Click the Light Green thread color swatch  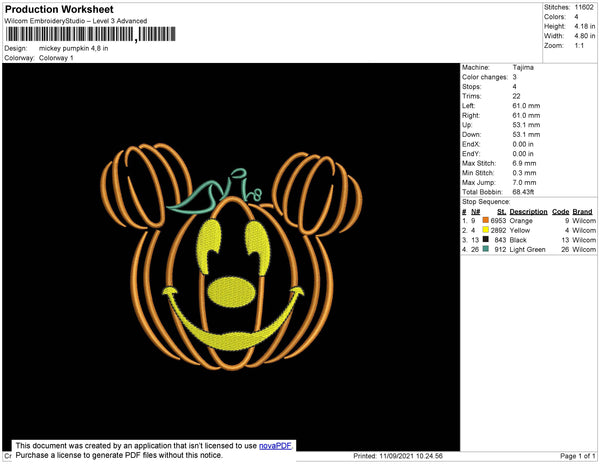[486, 249]
